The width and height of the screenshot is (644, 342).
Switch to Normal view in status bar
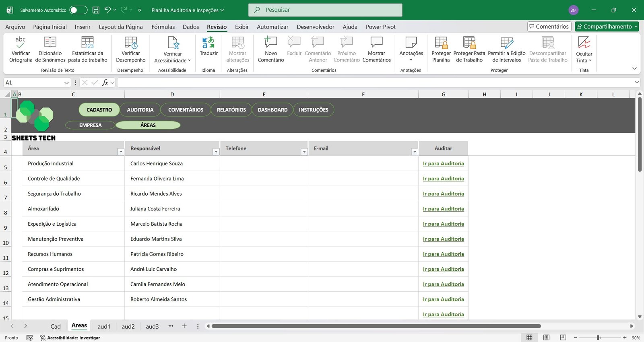[x=529, y=338]
